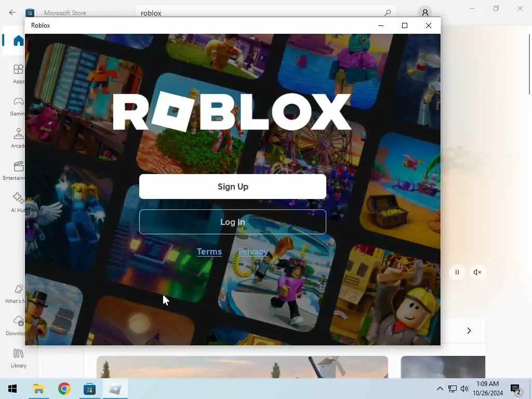Open the Store user profile icon
532x399 pixels.
click(425, 13)
